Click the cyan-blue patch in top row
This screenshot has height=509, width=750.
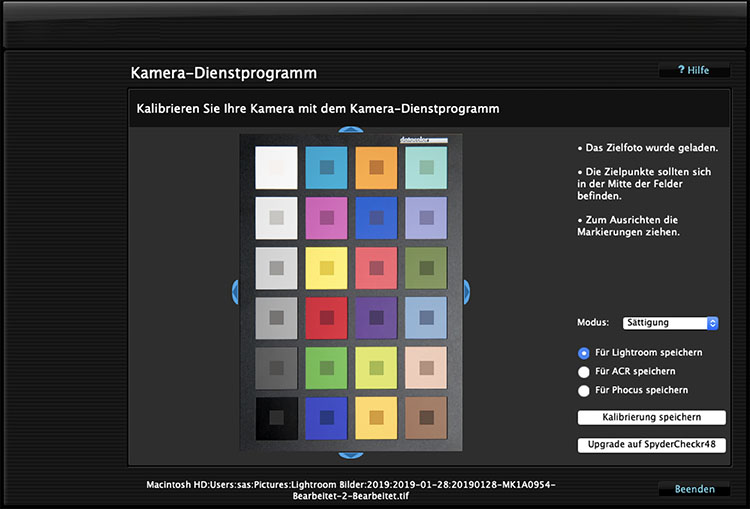tap(326, 167)
